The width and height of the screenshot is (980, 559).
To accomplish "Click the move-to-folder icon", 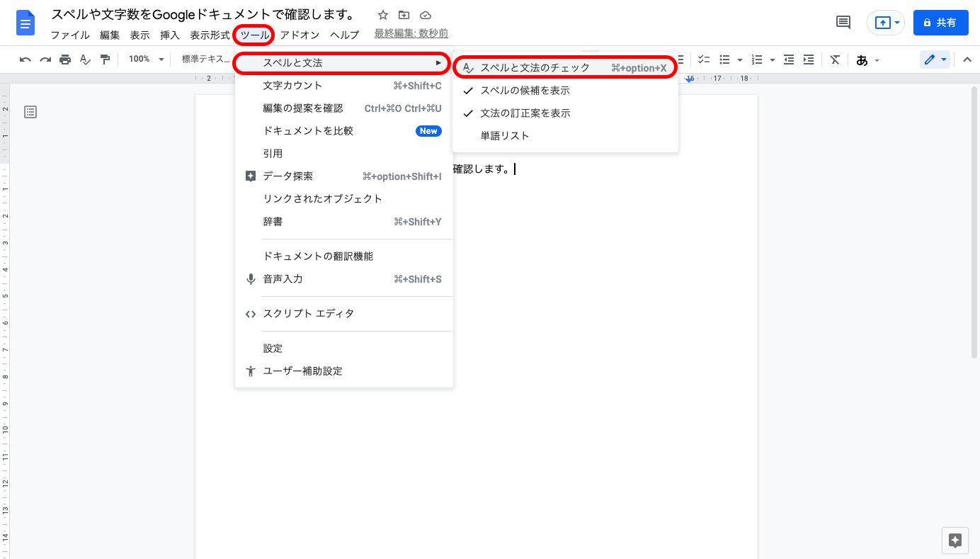I will click(x=404, y=15).
